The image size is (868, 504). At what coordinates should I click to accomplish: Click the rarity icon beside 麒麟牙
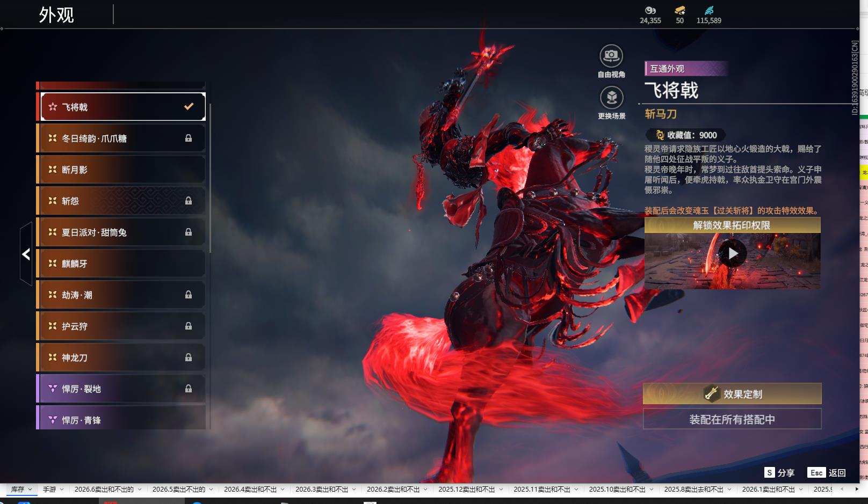coord(53,264)
